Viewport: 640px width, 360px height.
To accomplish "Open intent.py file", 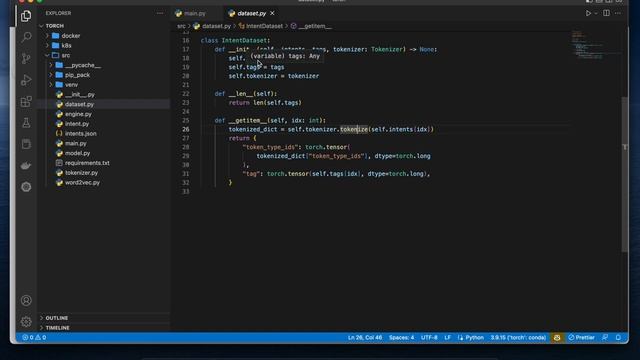I will click(77, 124).
